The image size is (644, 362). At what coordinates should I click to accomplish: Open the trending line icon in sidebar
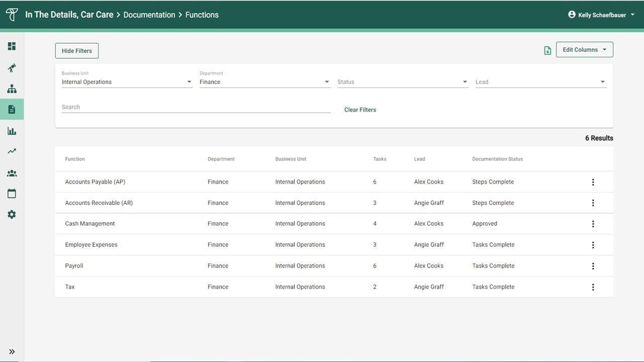[12, 151]
